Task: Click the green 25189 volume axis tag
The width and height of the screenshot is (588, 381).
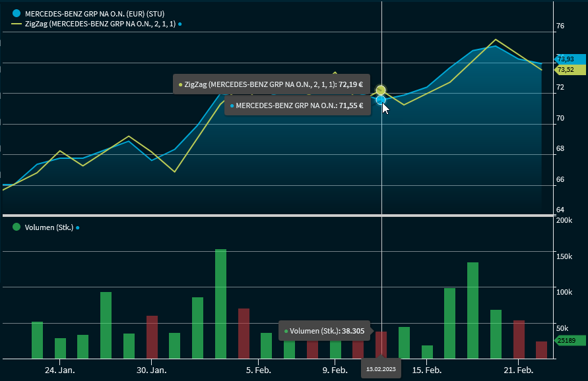Action: [x=566, y=341]
